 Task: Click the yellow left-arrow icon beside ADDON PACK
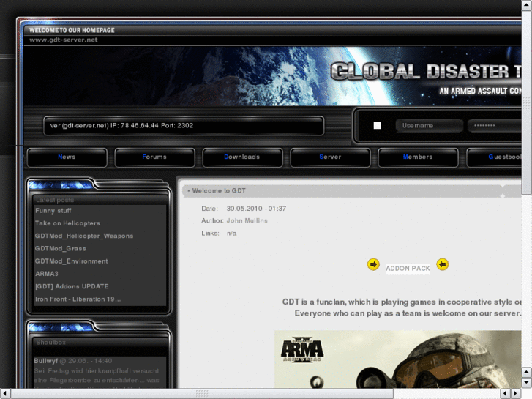(x=443, y=264)
